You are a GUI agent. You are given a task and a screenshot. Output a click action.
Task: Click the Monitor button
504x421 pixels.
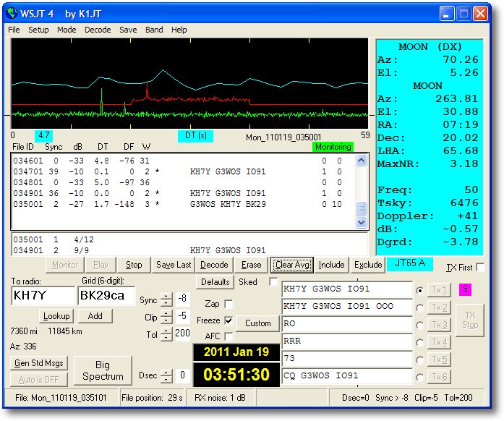65,265
